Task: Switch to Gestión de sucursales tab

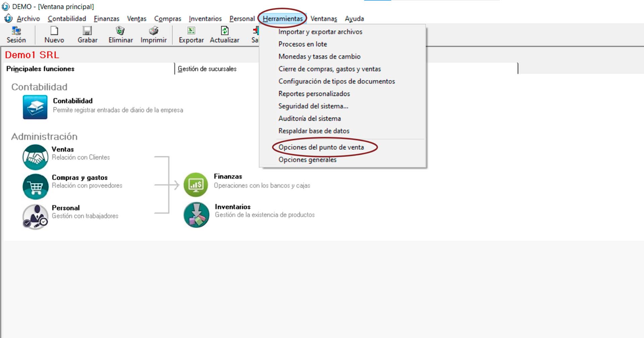Action: 207,69
